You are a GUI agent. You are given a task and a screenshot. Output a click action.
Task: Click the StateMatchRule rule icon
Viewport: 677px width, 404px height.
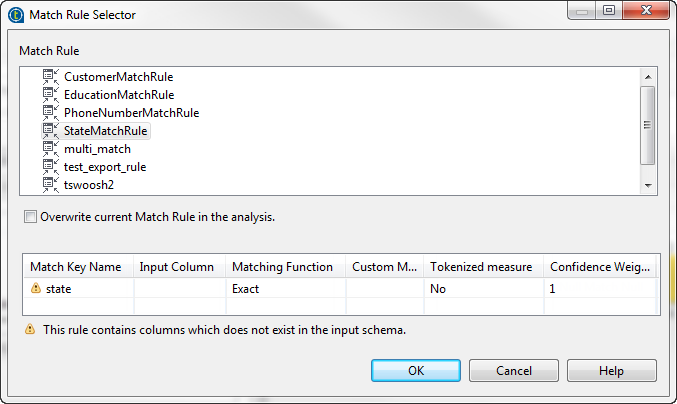coord(51,130)
